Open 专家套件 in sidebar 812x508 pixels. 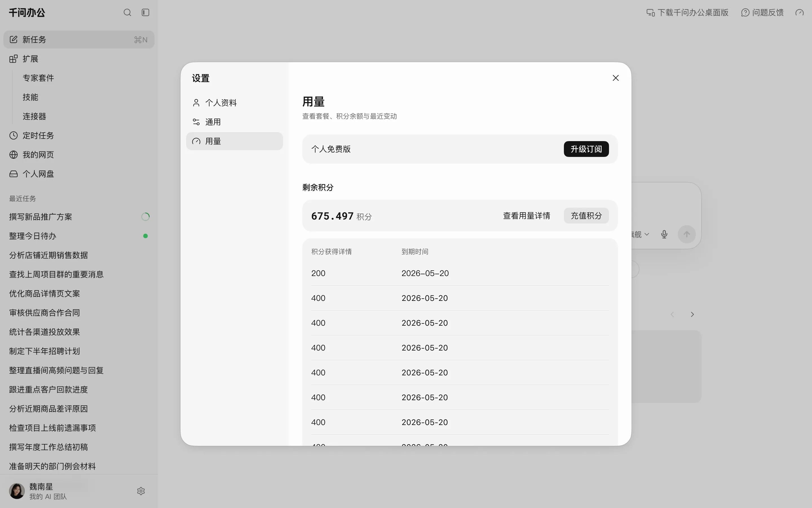point(38,78)
